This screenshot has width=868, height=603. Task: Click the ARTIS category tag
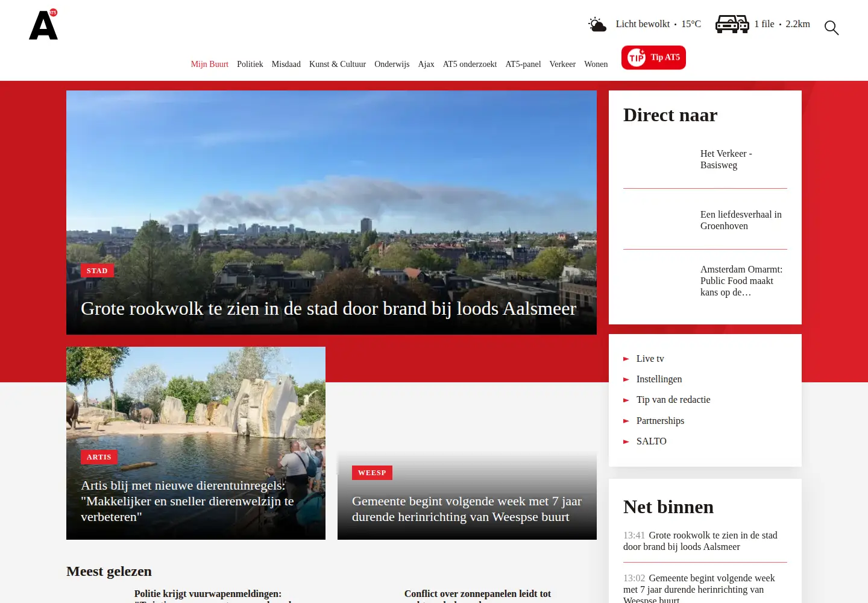99,457
